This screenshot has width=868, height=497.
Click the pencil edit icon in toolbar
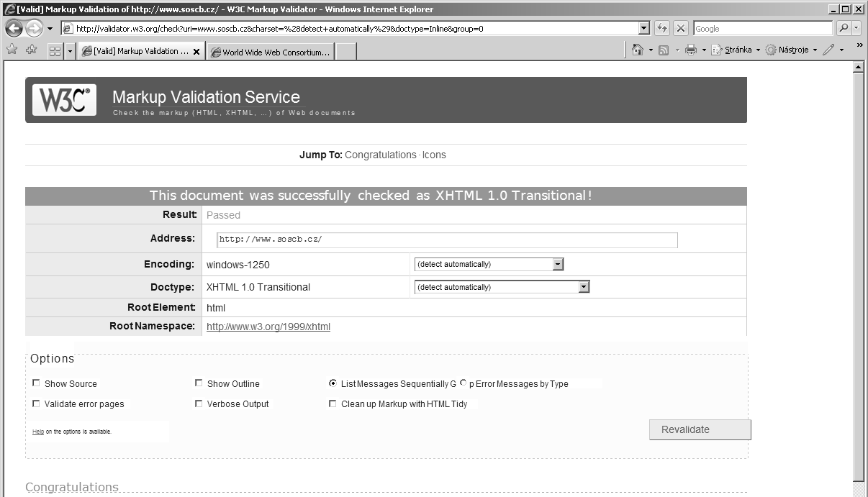click(829, 50)
